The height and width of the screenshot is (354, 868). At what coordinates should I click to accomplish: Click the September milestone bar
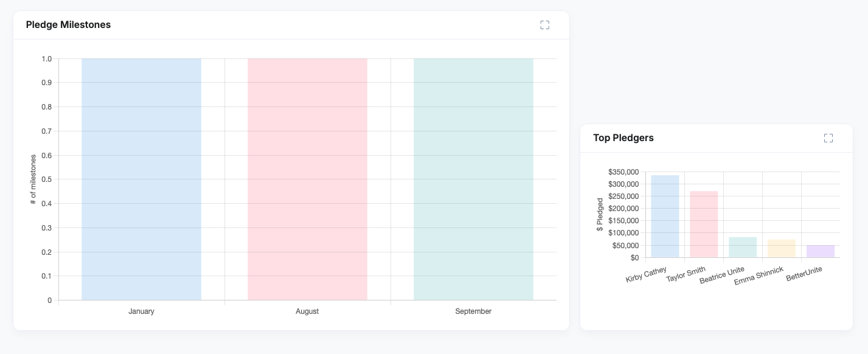tap(473, 179)
